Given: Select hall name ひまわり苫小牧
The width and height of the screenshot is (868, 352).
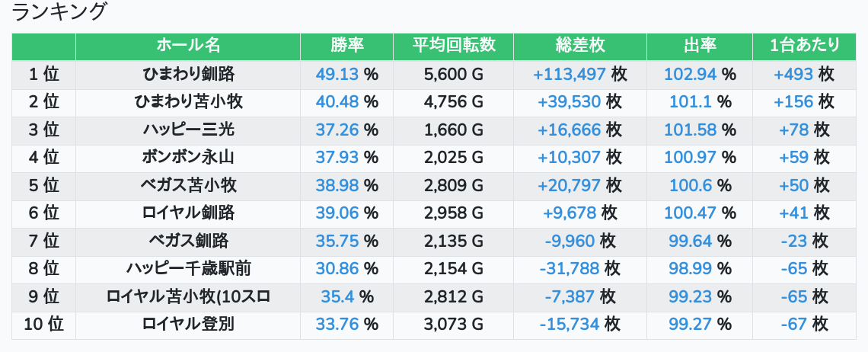Looking at the screenshot, I should 188,102.
